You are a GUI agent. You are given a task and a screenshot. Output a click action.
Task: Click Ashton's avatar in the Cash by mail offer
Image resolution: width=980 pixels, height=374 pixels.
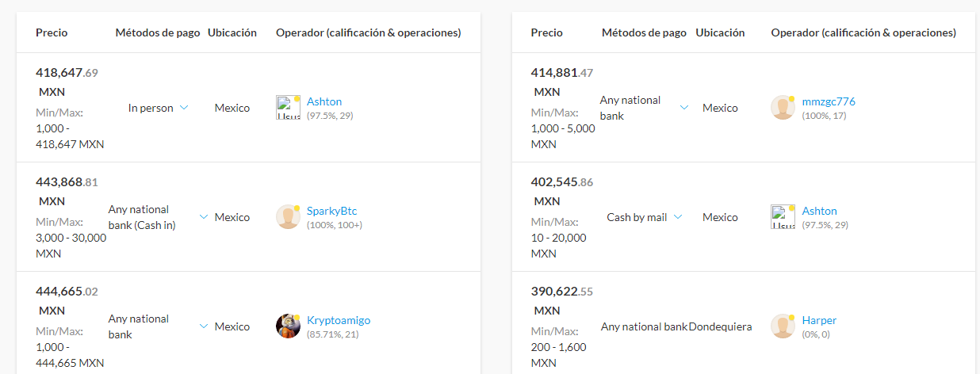[783, 217]
